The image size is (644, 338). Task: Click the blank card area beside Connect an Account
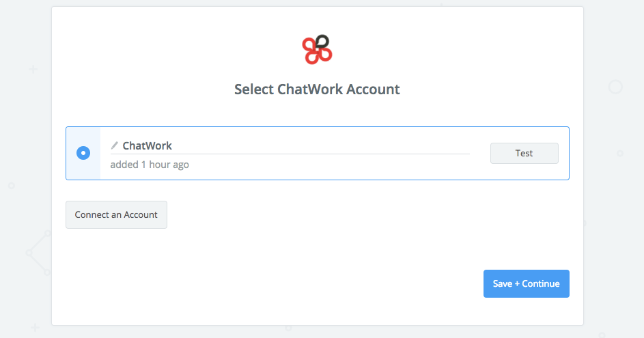(341, 214)
